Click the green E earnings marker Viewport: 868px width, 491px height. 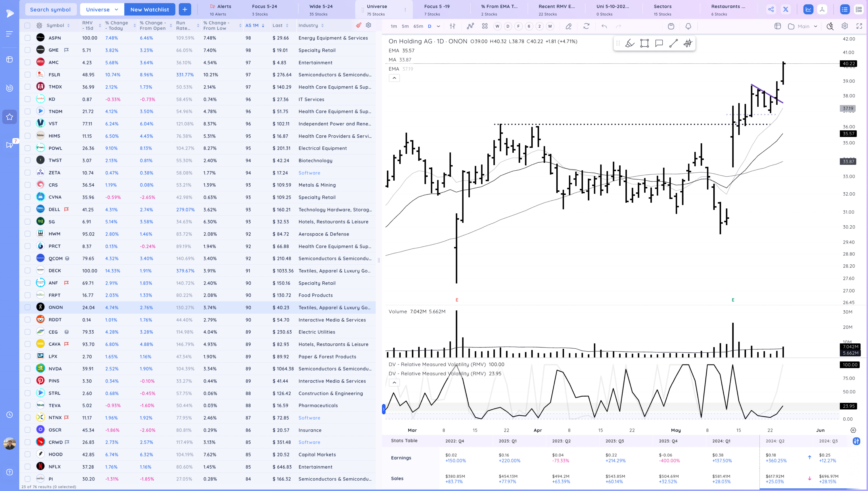click(733, 300)
